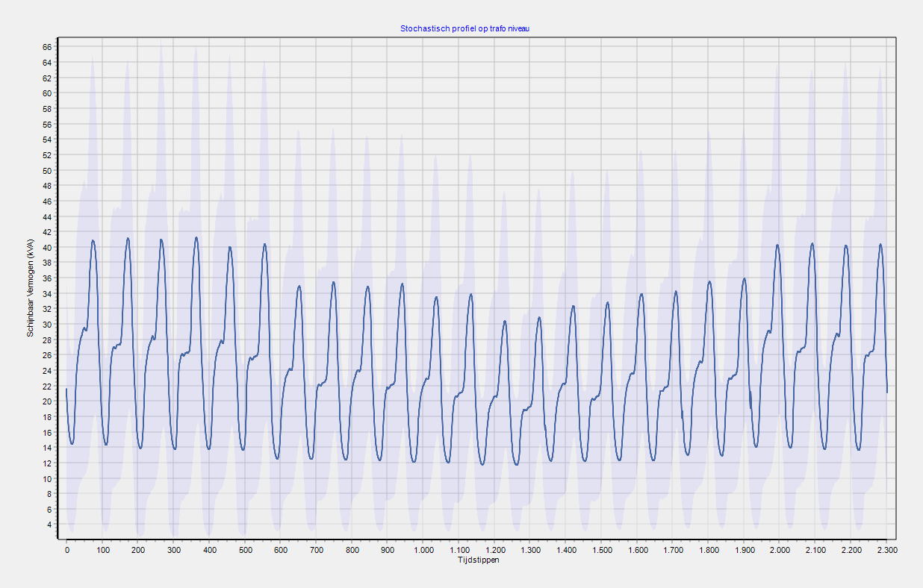The width and height of the screenshot is (923, 588).
Task: Select the 40 value on the y-axis
Action: click(x=46, y=248)
